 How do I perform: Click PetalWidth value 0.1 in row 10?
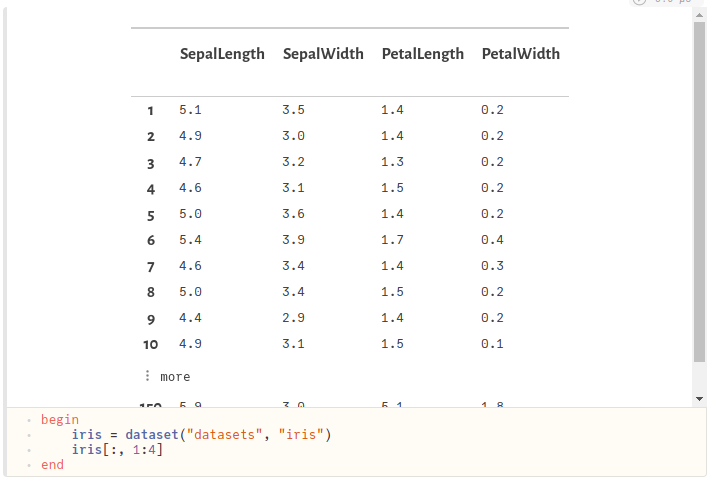[x=492, y=344]
